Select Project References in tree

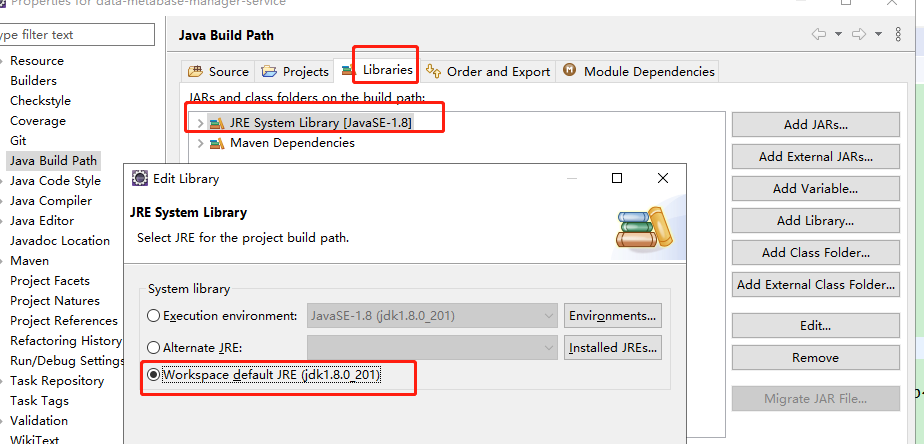64,321
